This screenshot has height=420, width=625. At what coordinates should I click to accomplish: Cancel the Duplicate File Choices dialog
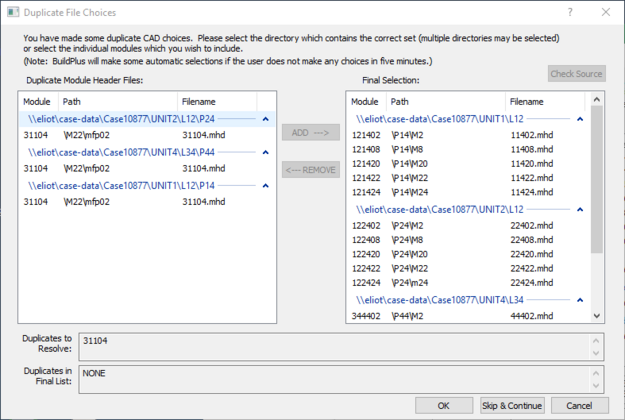coord(579,405)
